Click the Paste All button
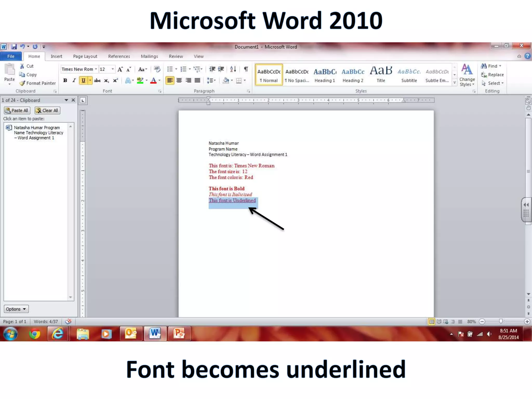This screenshot has height=399, width=532. point(17,110)
